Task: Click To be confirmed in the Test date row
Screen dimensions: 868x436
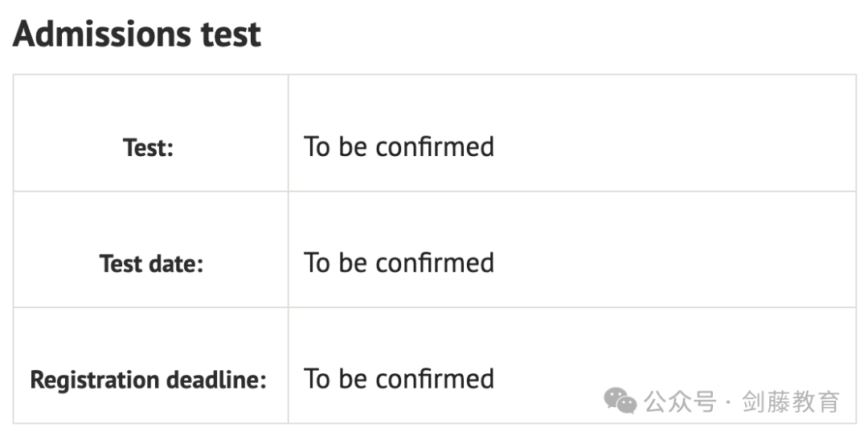Action: (399, 263)
